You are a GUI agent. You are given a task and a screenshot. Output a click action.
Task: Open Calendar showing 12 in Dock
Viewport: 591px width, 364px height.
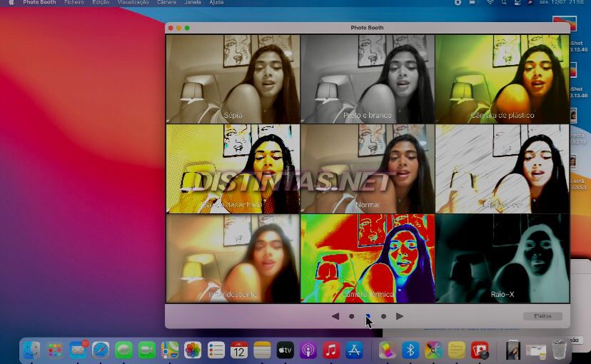pyautogui.click(x=239, y=350)
